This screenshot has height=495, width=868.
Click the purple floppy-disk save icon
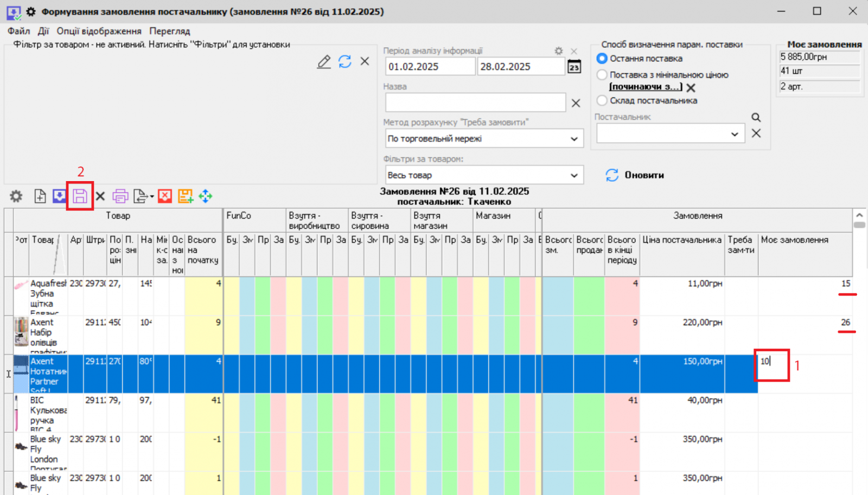[x=80, y=196]
